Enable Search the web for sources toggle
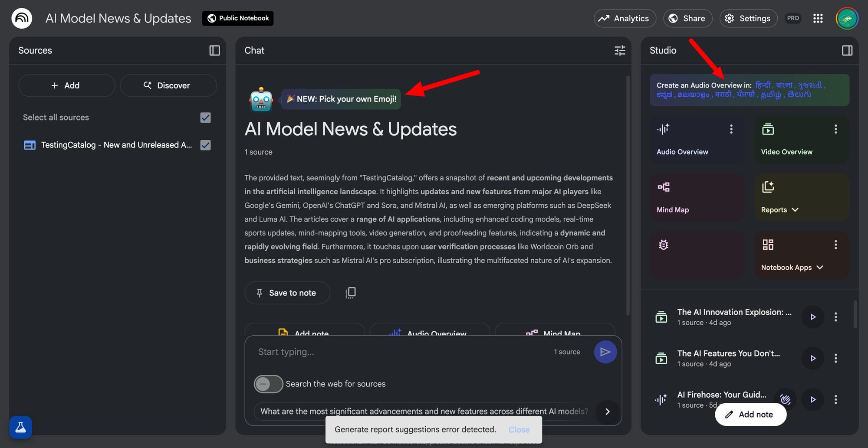The width and height of the screenshot is (868, 448). point(268,384)
